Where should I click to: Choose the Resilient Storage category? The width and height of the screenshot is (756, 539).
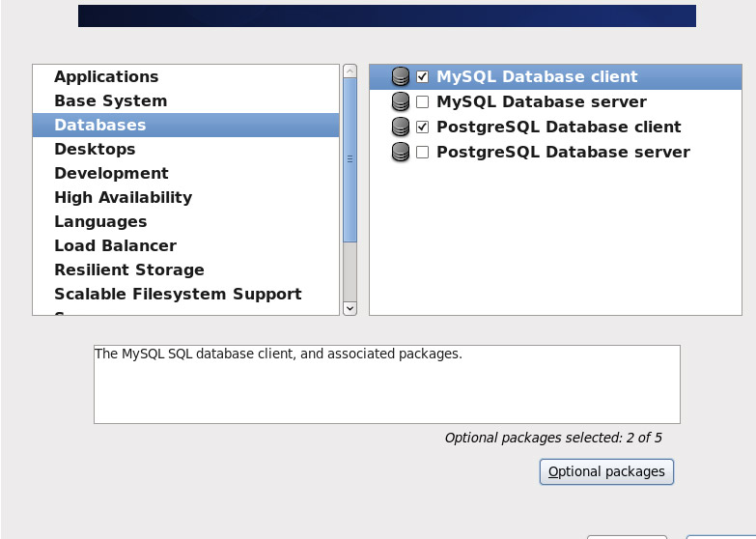186,269
